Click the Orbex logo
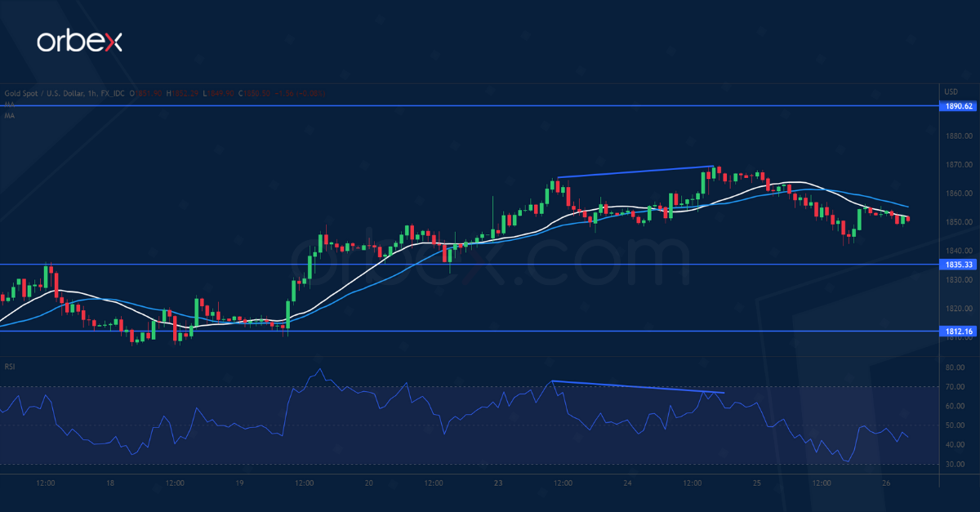Image resolution: width=980 pixels, height=512 pixels. tap(79, 42)
